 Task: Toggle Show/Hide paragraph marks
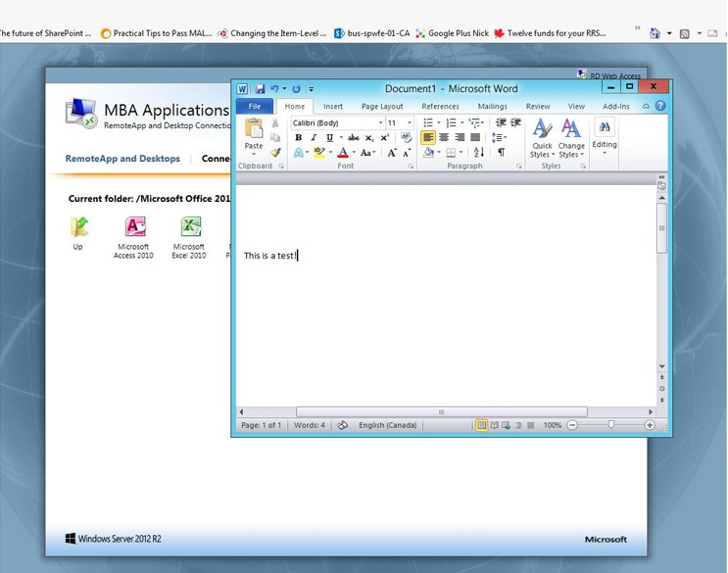502,152
